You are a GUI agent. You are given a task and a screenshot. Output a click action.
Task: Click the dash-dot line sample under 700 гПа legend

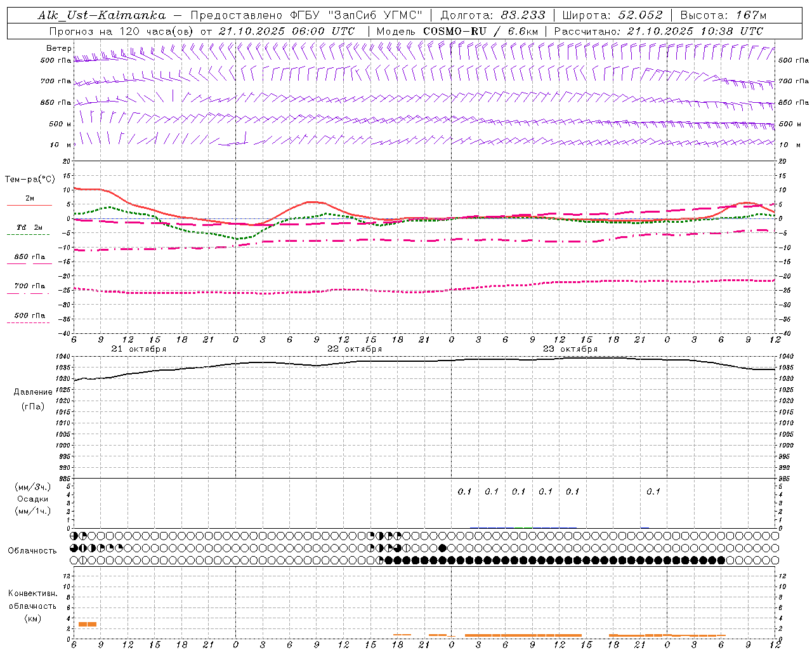tap(29, 293)
